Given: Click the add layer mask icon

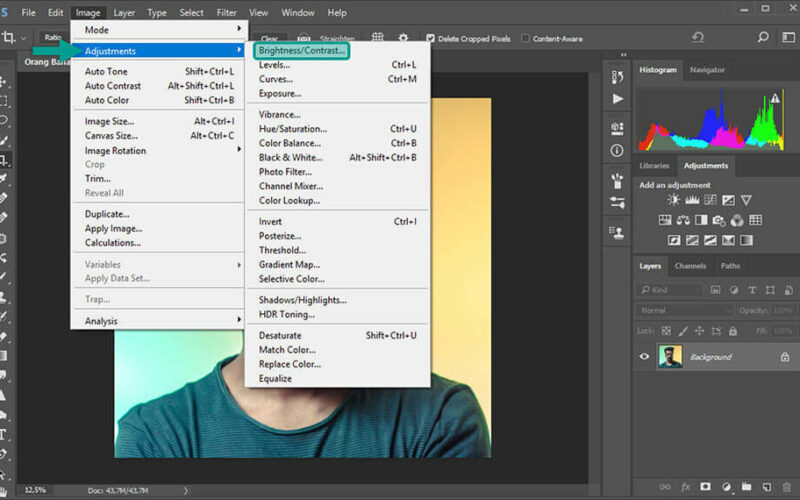Looking at the screenshot, I should 706,487.
